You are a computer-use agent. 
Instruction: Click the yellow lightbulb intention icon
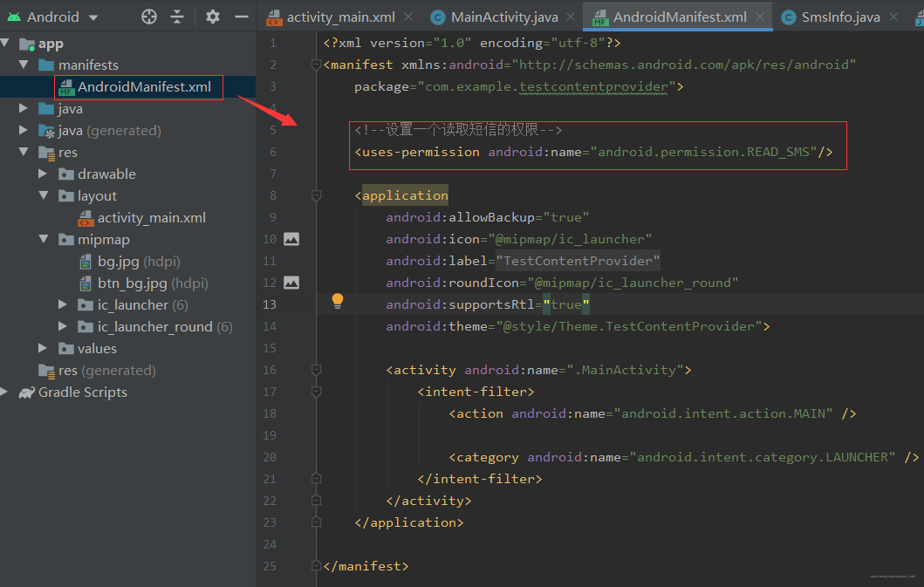337,301
